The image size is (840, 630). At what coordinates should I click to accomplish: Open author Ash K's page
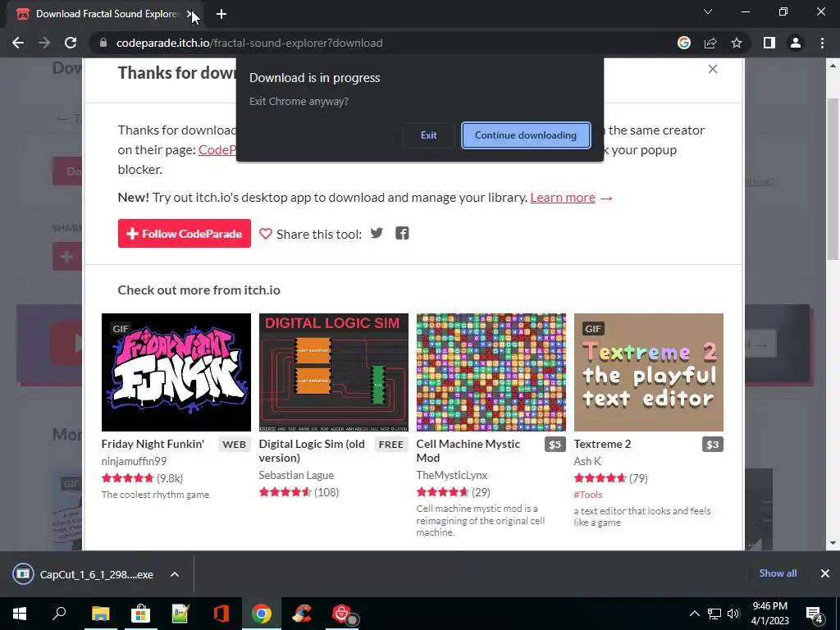(x=587, y=461)
